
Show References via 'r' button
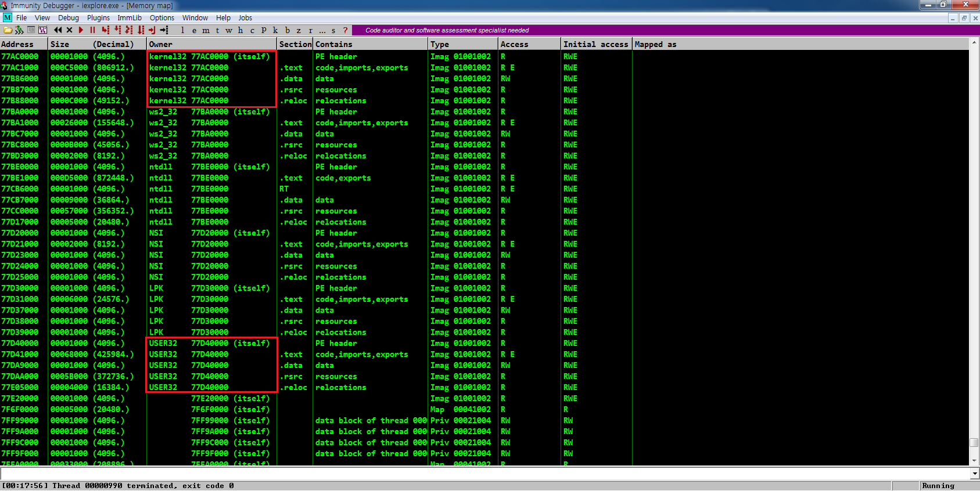[x=310, y=30]
